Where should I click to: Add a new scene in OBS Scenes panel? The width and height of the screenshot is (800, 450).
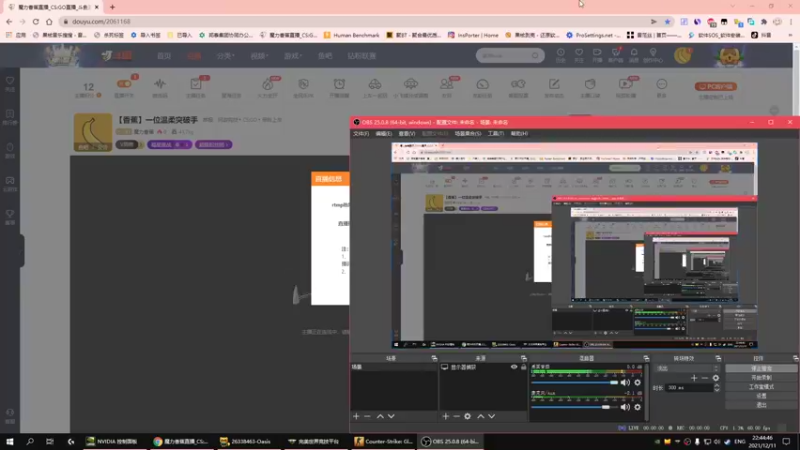pos(356,416)
